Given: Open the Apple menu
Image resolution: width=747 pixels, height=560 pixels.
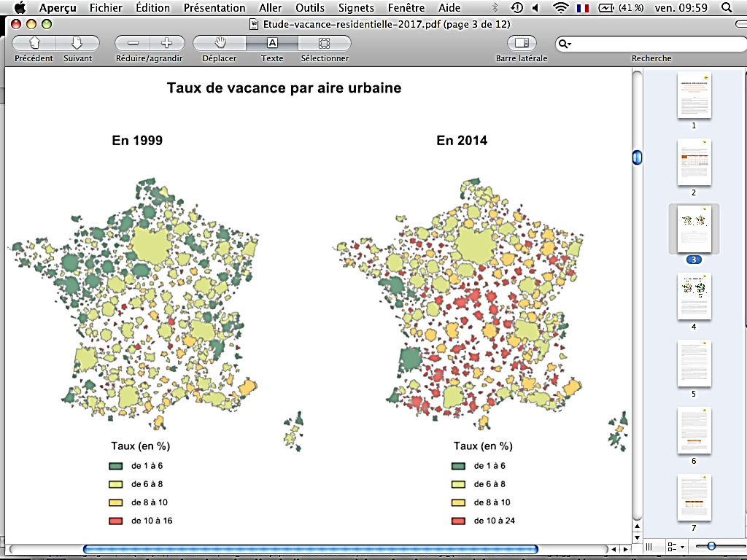Looking at the screenshot, I should tap(20, 8).
